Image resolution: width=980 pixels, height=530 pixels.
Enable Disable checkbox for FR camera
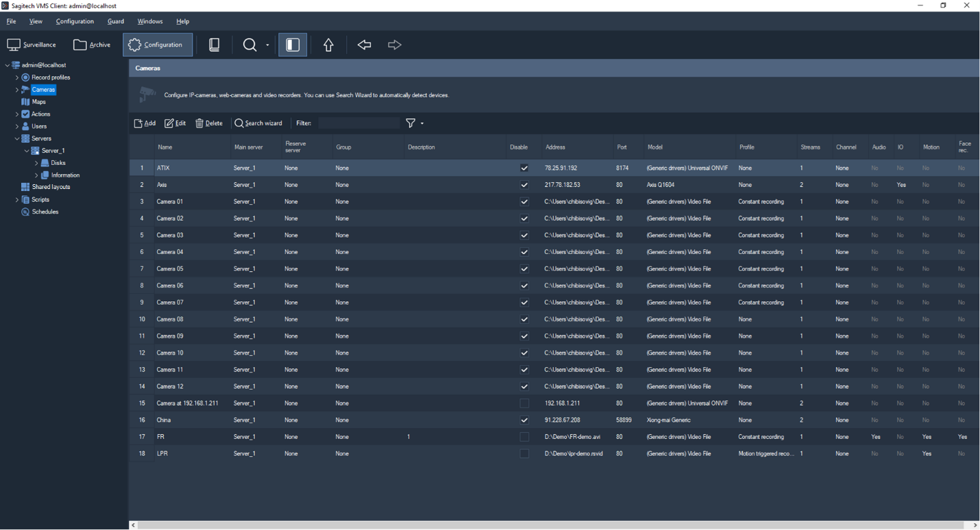(x=524, y=437)
